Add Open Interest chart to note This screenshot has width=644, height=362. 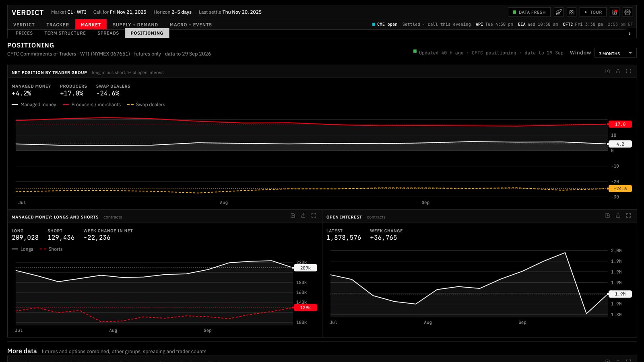pyautogui.click(x=608, y=216)
